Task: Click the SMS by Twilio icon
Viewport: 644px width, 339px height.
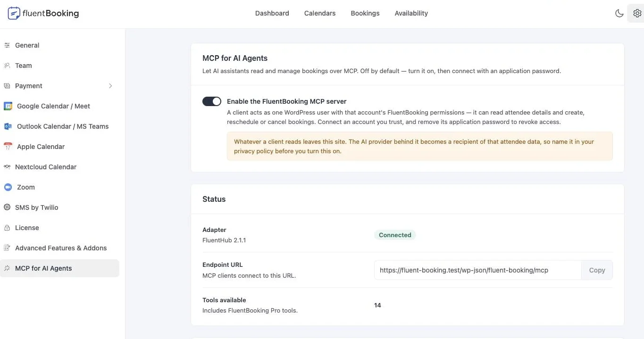Action: 7,207
